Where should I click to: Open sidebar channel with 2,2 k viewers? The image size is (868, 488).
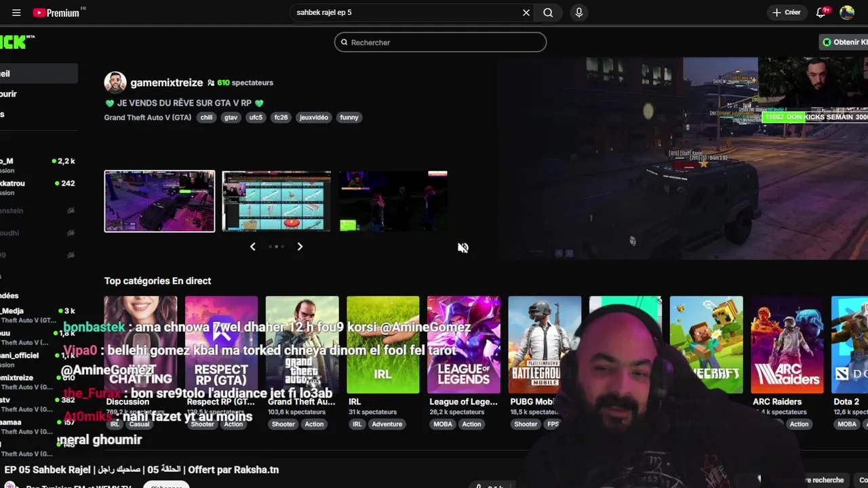point(39,165)
